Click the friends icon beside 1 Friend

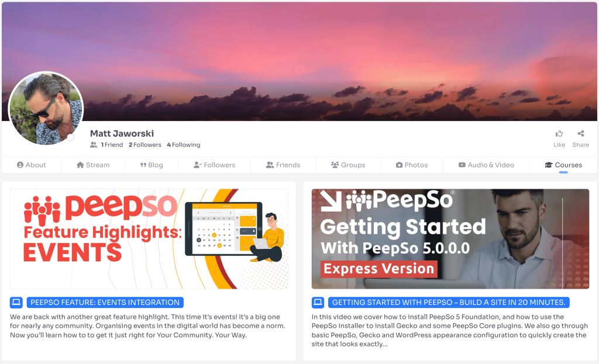click(94, 145)
